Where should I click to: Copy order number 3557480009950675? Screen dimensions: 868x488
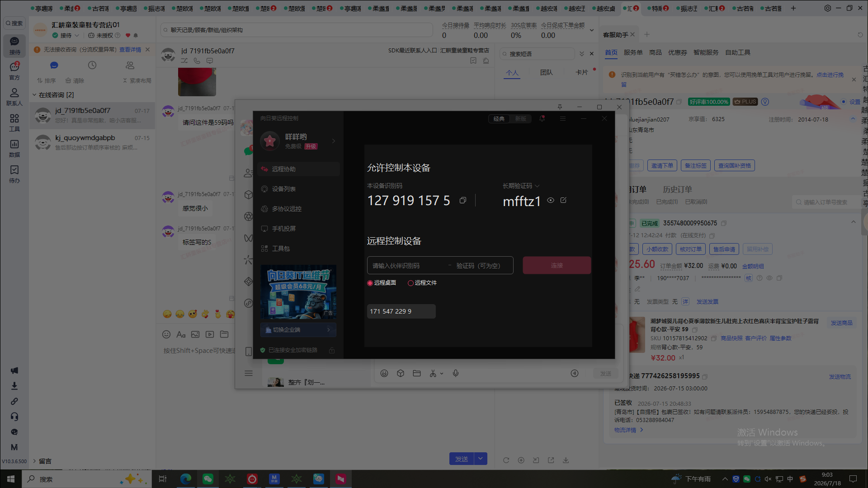724,223
